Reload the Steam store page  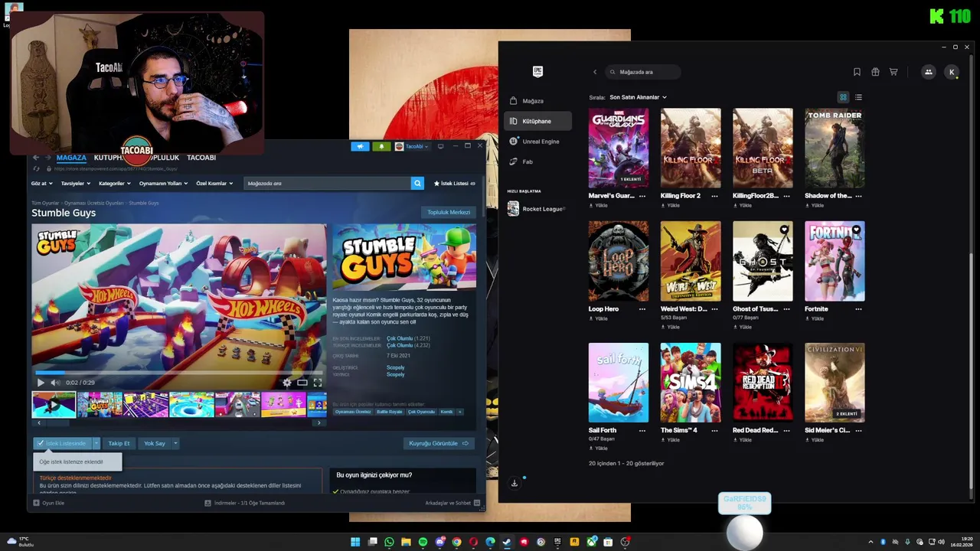click(x=36, y=168)
